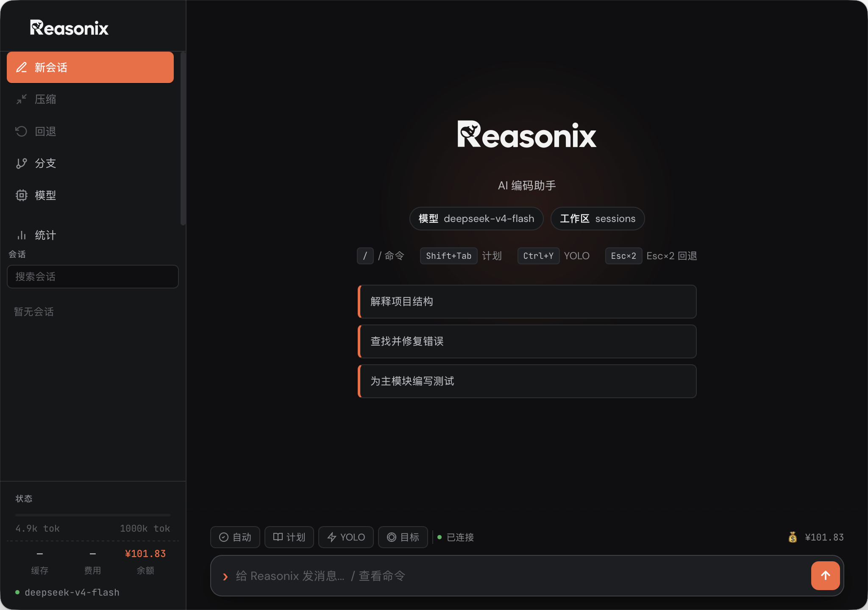
Task: Click the Shift+Tab key hint
Action: pyautogui.click(x=448, y=256)
